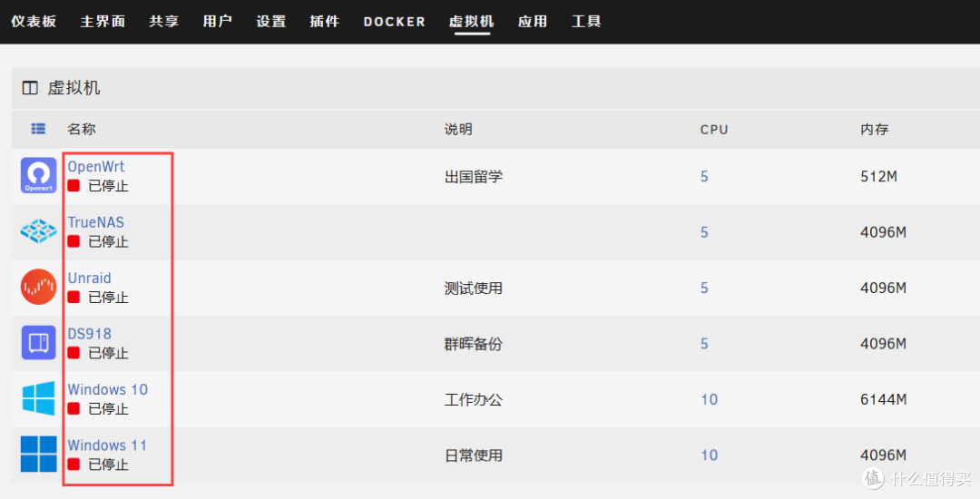
Task: Click the CPU count 5 for DS918
Action: [x=704, y=344]
